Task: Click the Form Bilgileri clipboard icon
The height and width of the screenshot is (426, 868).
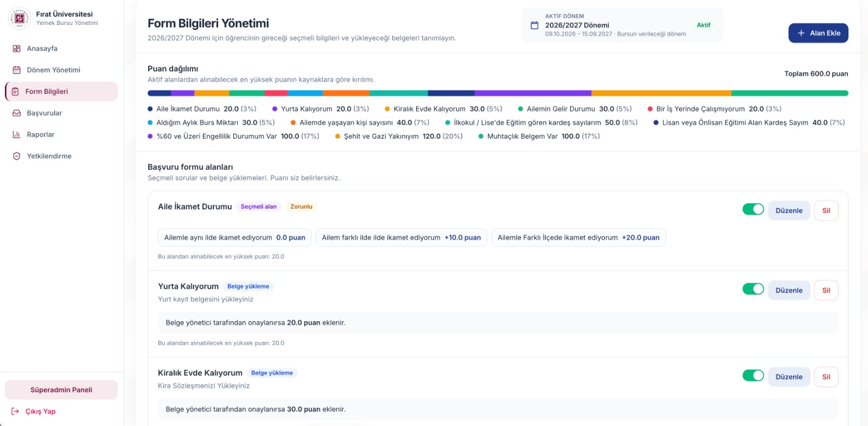Action: 15,92
